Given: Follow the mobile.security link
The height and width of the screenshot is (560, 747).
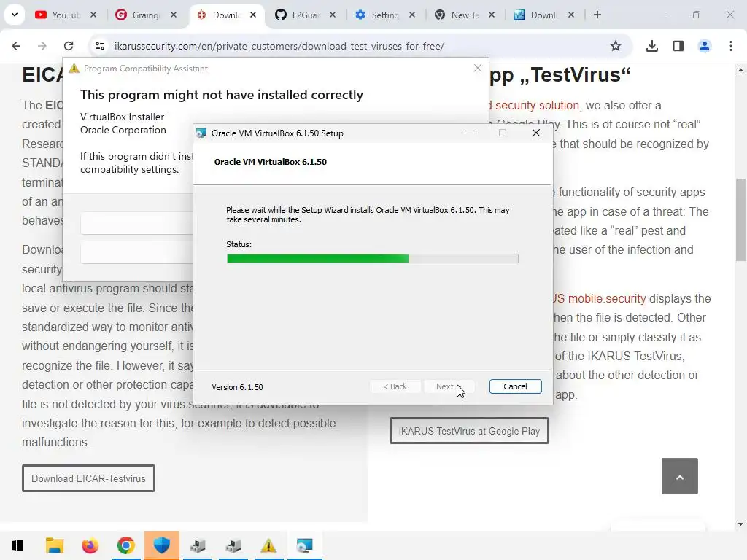Looking at the screenshot, I should pos(600,298).
